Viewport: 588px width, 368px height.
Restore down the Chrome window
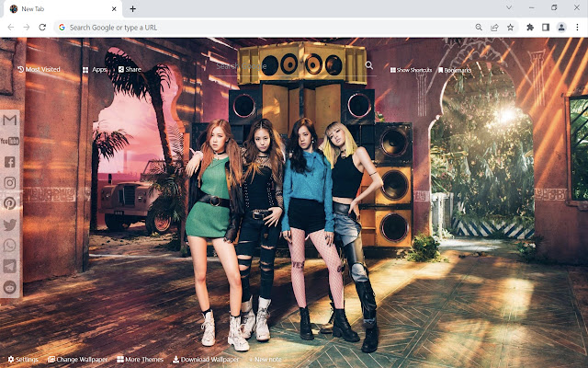click(x=554, y=7)
